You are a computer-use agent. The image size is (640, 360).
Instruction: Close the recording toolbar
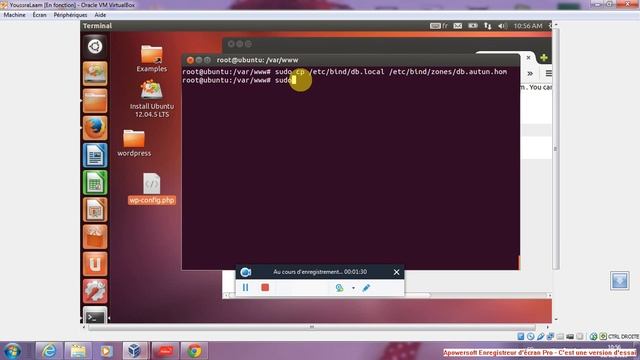(x=396, y=272)
